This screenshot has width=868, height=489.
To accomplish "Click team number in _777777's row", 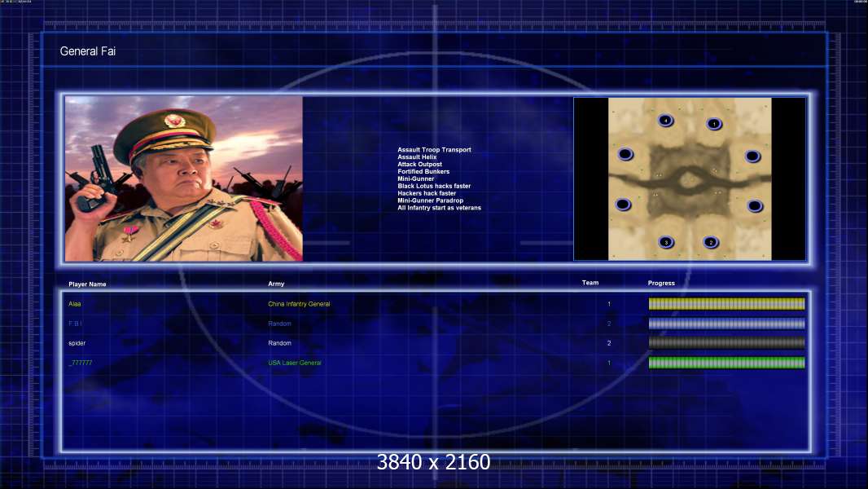I will [x=609, y=363].
